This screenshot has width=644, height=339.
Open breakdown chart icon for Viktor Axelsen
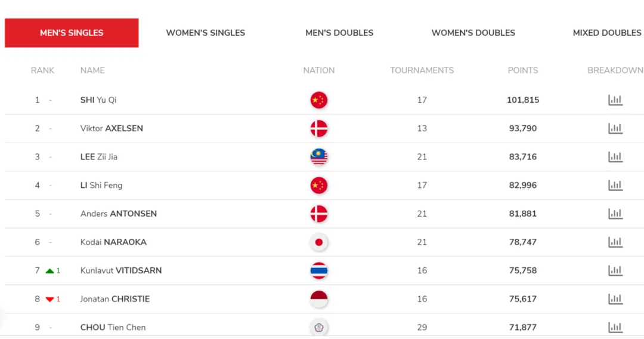(x=615, y=128)
